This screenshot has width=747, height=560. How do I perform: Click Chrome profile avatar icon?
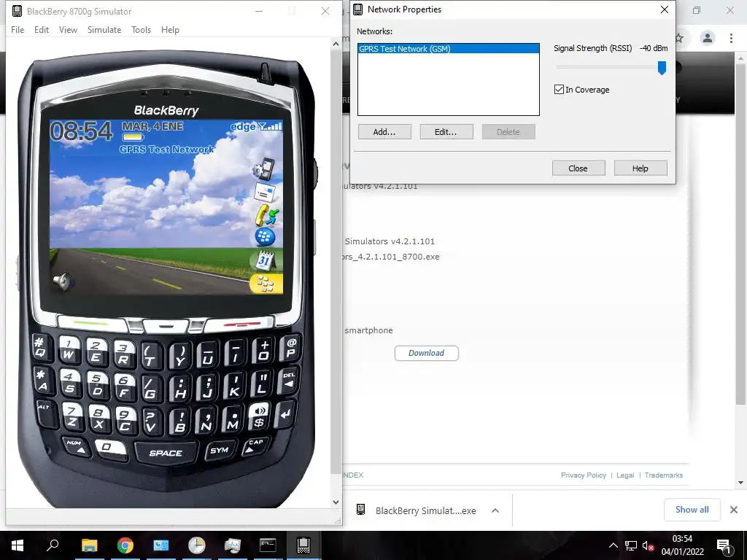[x=708, y=38]
